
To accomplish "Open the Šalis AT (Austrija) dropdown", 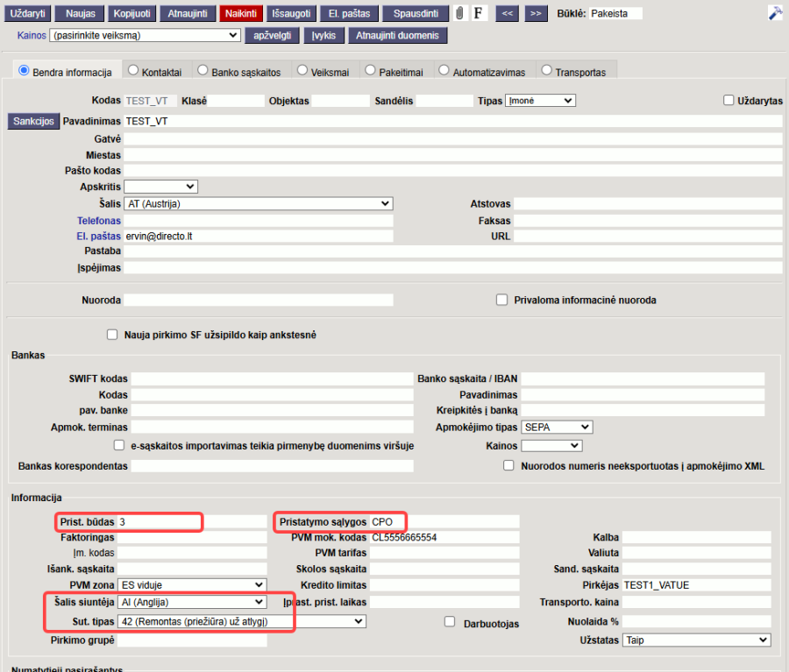I will 259,204.
